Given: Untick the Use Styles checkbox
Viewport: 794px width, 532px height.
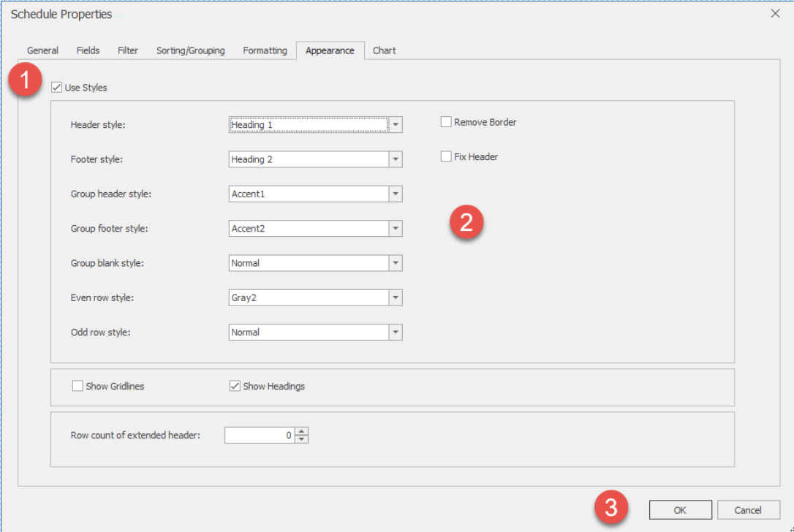Looking at the screenshot, I should 57,88.
